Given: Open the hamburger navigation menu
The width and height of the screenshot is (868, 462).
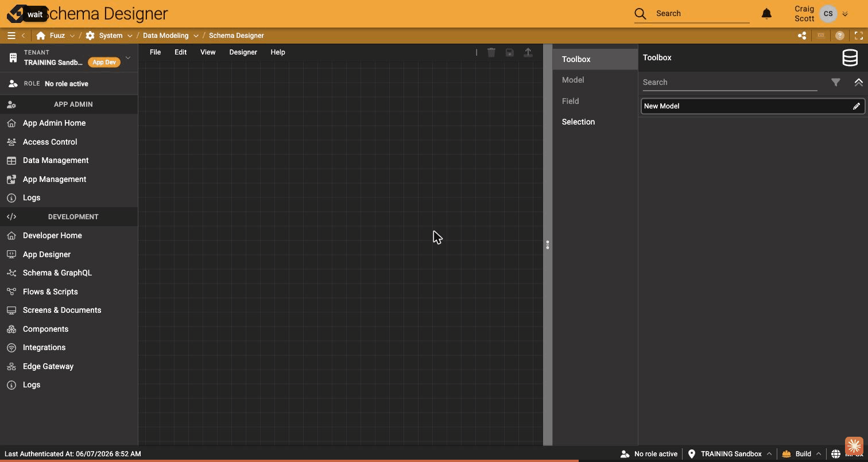Looking at the screenshot, I should coord(11,36).
